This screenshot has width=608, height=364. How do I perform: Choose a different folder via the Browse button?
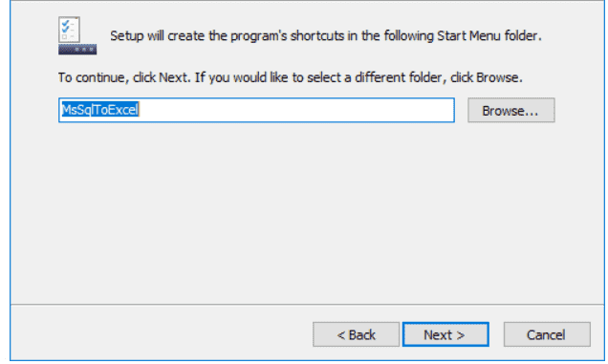[x=511, y=111]
